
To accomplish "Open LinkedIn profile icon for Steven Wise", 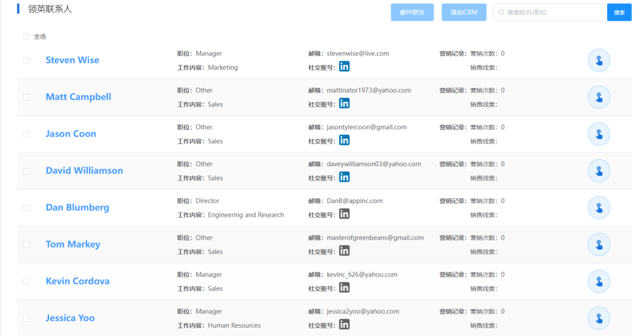I will coord(344,67).
